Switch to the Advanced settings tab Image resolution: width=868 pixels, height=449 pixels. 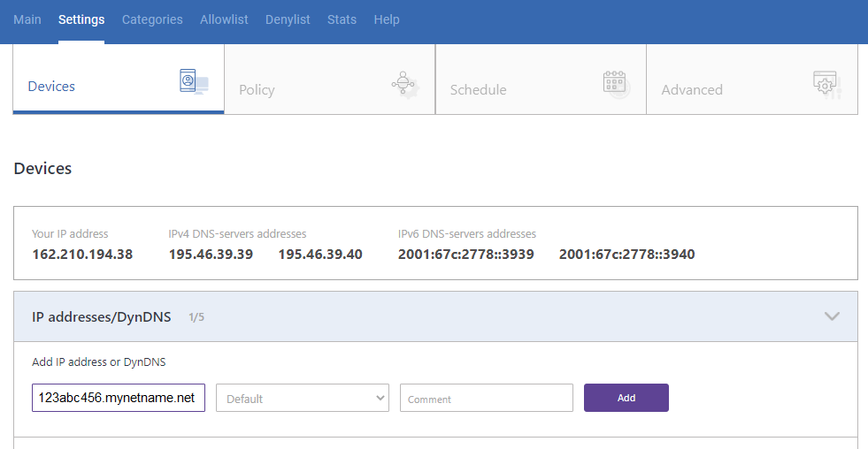752,79
